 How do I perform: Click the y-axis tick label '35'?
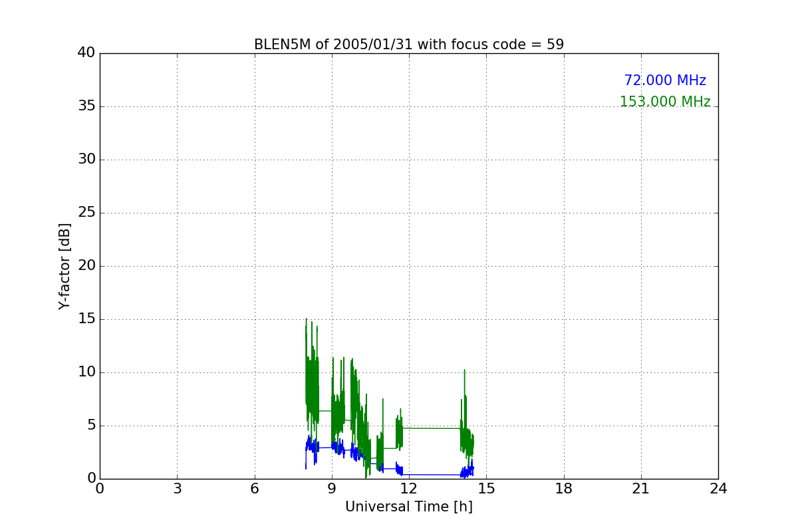[x=86, y=106]
